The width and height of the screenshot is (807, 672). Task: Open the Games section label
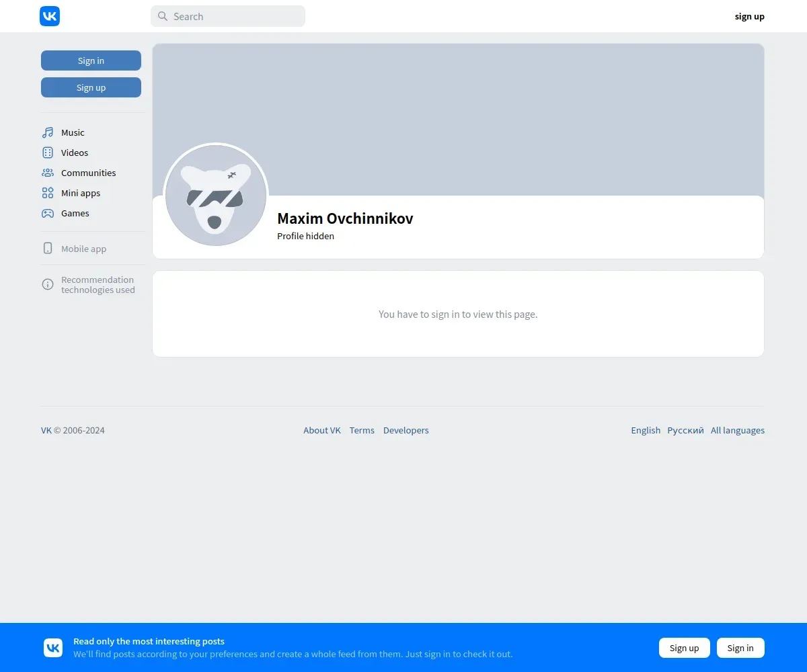75,213
